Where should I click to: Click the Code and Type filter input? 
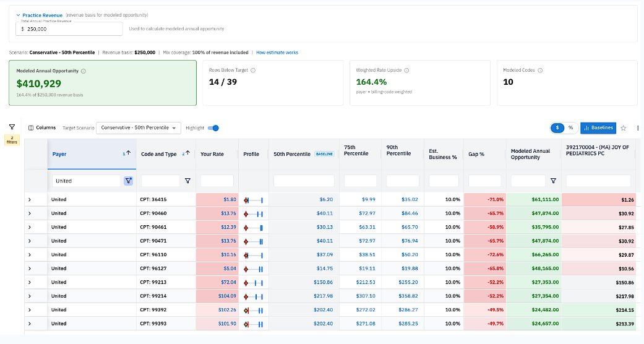click(161, 181)
